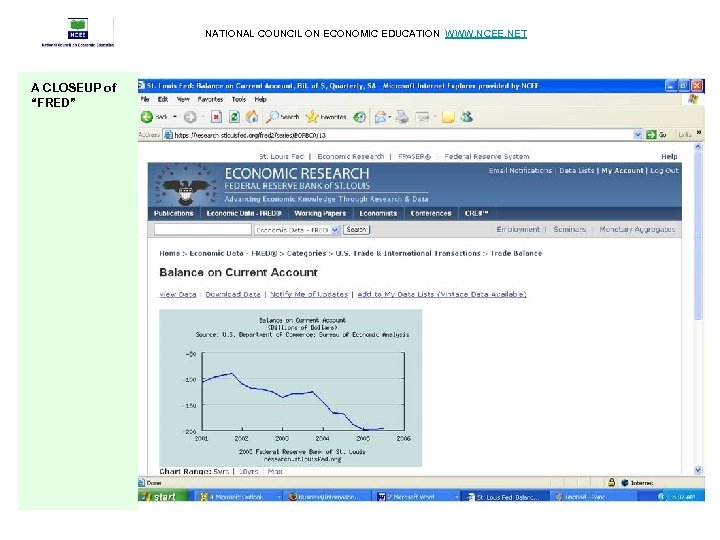
Task: Open the Edit menu
Action: 163,99
